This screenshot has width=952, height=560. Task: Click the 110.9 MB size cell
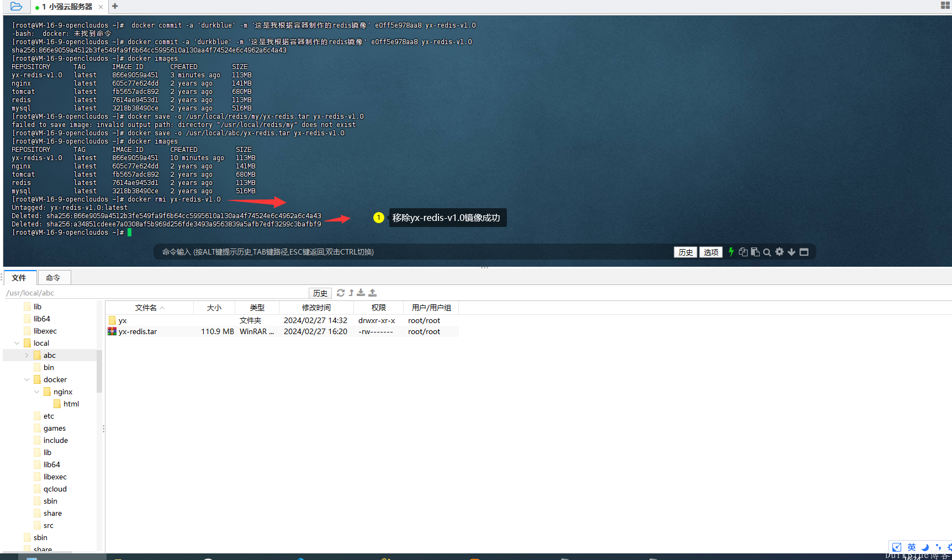(x=217, y=331)
